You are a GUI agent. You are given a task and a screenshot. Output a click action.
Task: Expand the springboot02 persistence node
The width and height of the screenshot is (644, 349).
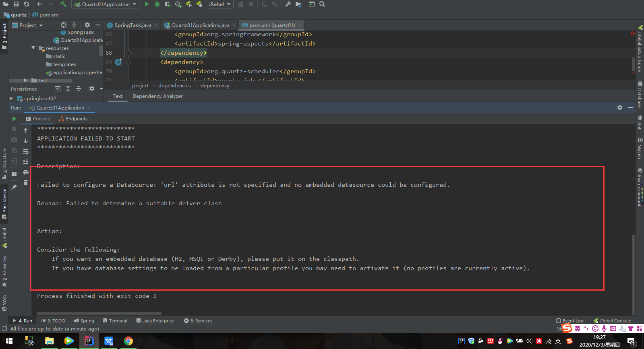coord(11,98)
